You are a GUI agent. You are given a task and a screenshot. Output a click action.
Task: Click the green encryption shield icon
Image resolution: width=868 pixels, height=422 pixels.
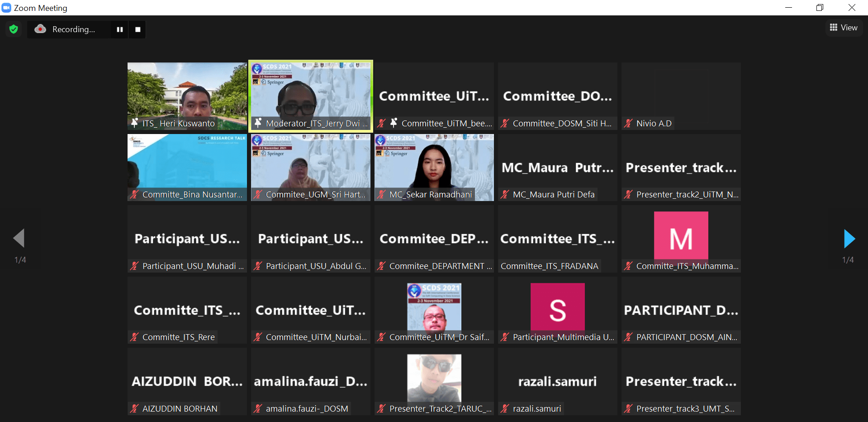pos(14,29)
